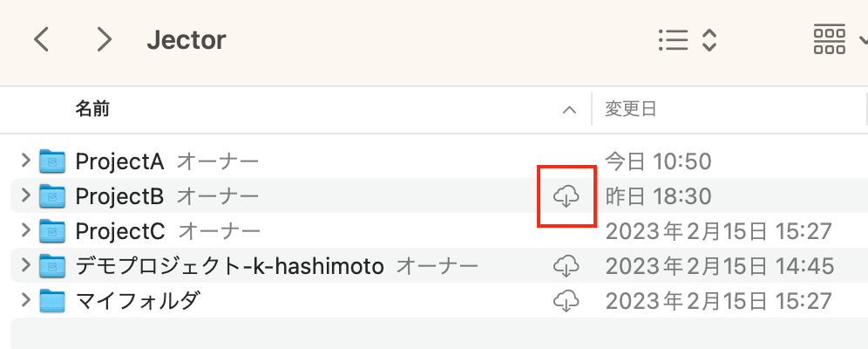Select the ProjectC folder icon
The width and height of the screenshot is (868, 349).
[x=52, y=231]
